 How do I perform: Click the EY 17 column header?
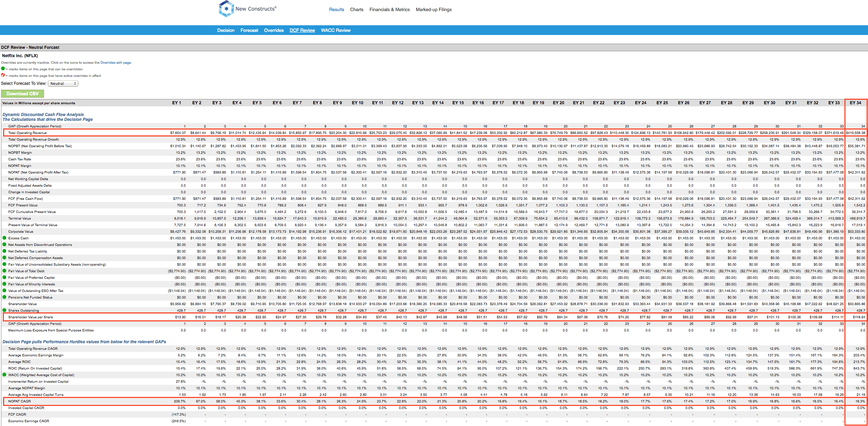[x=498, y=103]
